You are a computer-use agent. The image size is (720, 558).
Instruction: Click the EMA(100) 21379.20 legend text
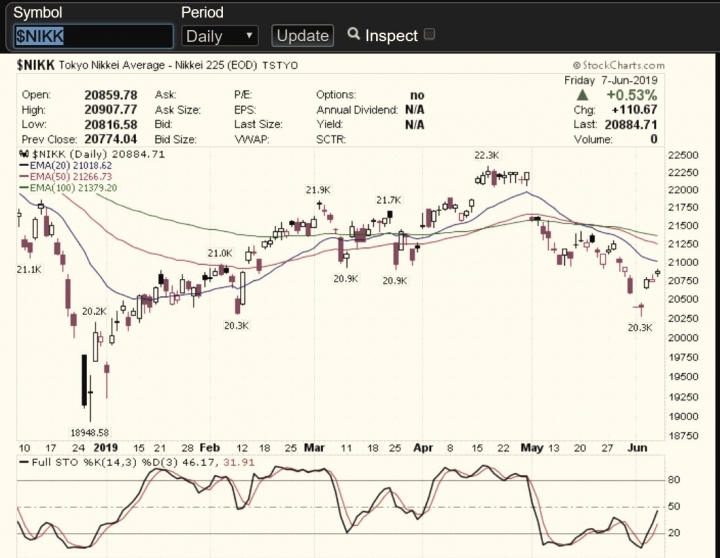coord(73,188)
